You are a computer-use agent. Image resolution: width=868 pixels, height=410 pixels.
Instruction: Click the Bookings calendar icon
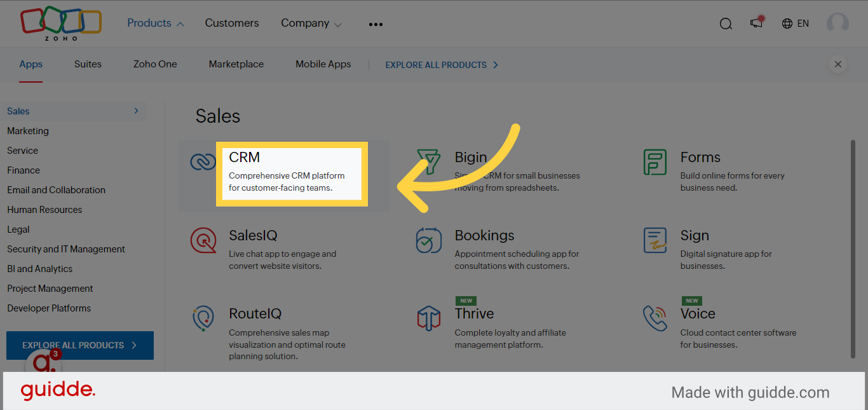coord(429,240)
